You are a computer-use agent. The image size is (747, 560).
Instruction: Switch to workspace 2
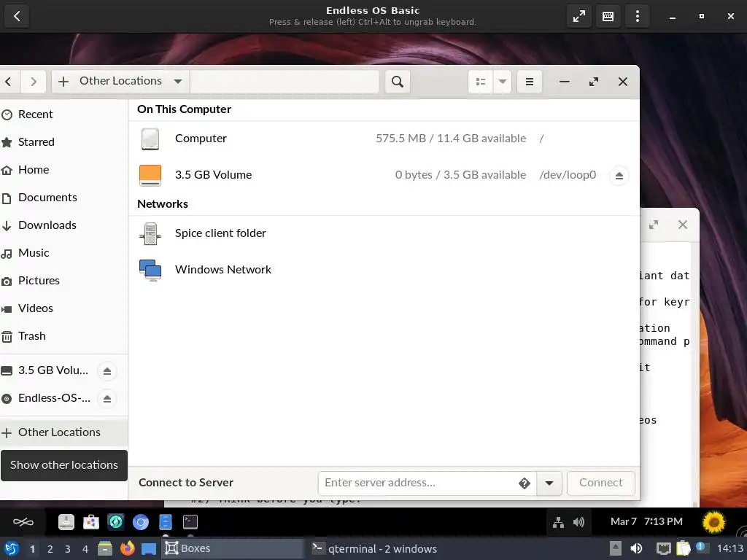(50, 549)
